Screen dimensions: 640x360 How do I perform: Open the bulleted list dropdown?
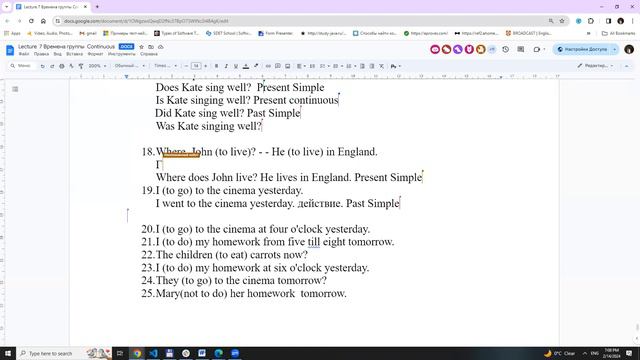coord(338,66)
